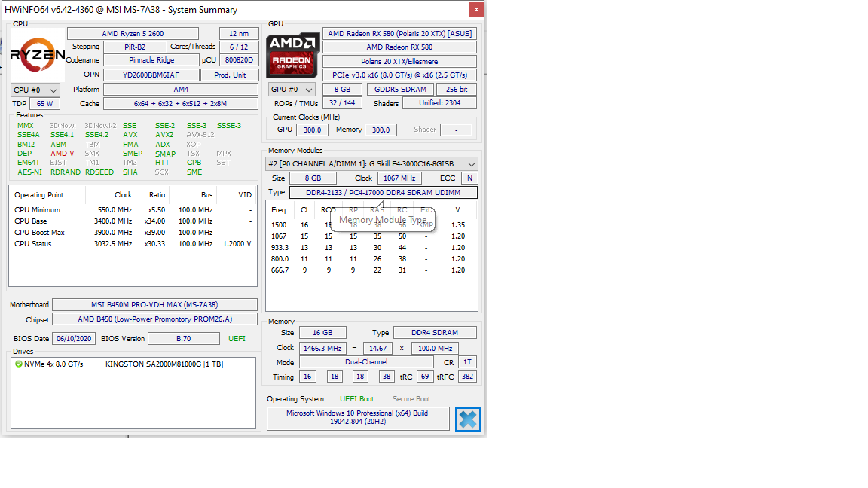
Task: Click the CR 1T field
Action: coord(468,361)
